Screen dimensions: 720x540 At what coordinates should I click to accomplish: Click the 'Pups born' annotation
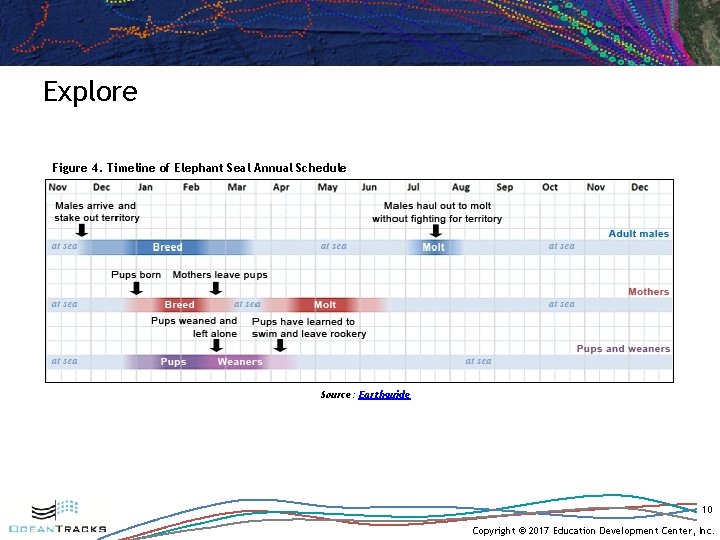tap(136, 275)
